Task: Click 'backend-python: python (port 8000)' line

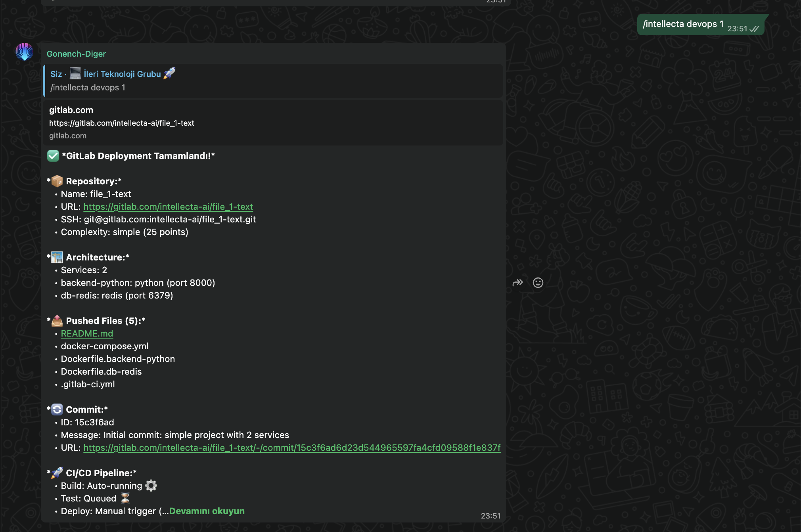Action: pos(138,283)
